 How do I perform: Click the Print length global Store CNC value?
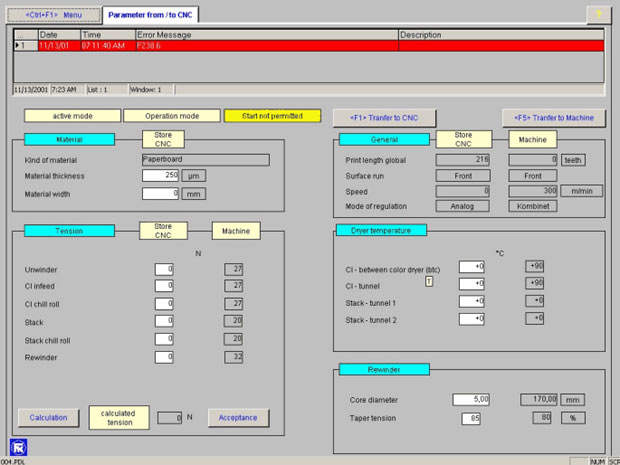pyautogui.click(x=463, y=160)
